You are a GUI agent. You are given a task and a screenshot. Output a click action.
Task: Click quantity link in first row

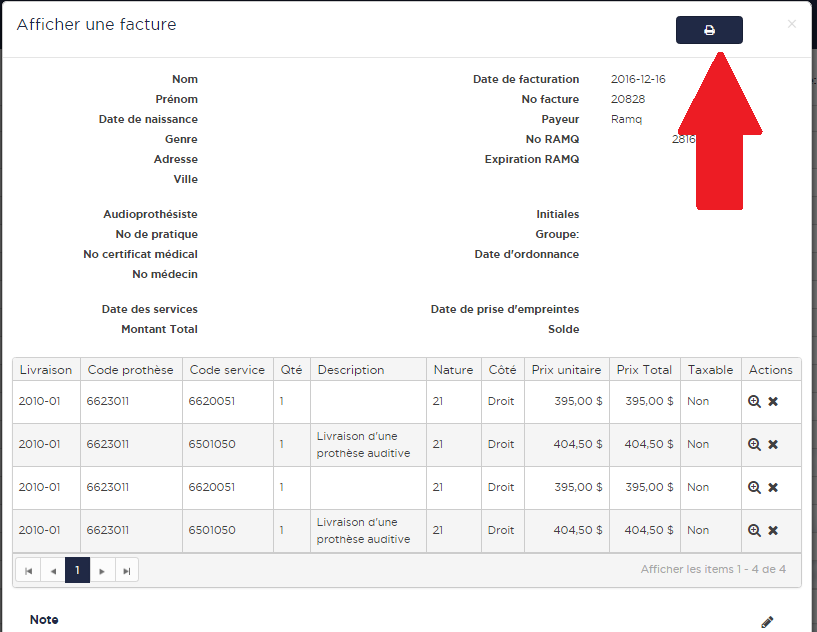point(282,401)
